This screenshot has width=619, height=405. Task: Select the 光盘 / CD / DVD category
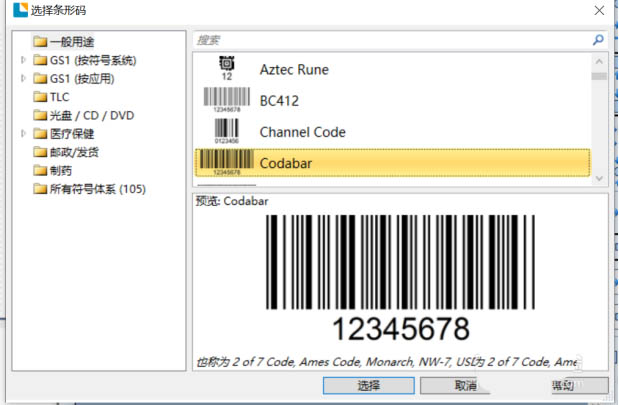[92, 115]
